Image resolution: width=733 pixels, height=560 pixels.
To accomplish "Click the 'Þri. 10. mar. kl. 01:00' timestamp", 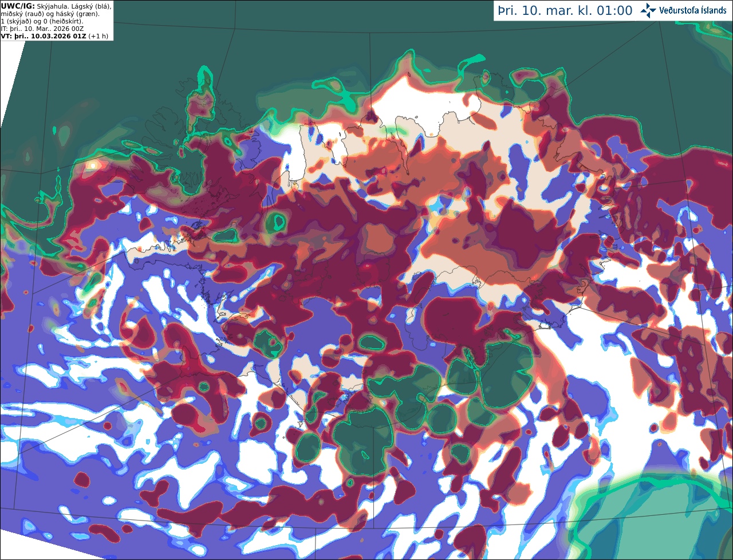I will [565, 11].
